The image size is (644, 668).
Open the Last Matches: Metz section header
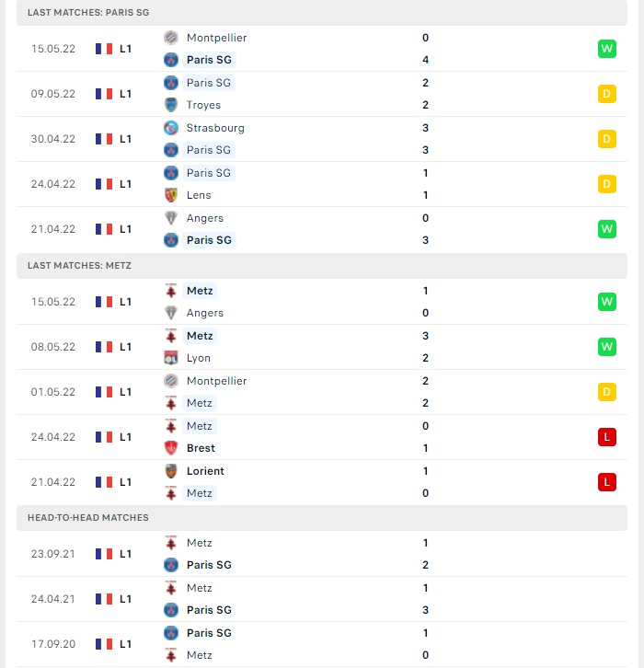(x=322, y=266)
